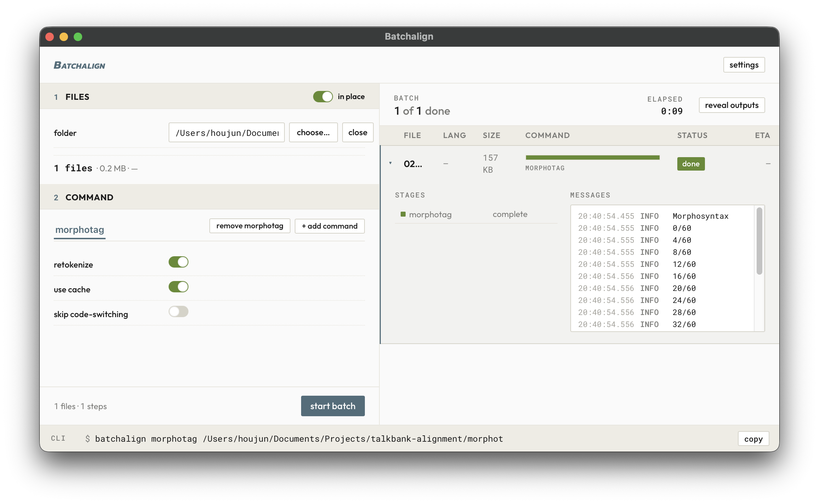819x504 pixels.
Task: Copy the CLI command
Action: click(x=753, y=439)
